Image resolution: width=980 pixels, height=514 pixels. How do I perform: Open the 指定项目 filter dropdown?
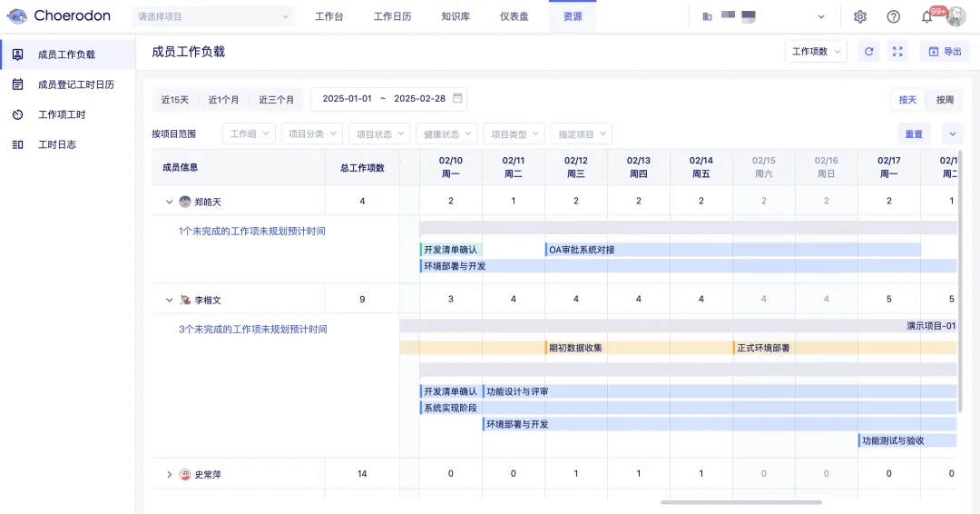click(x=582, y=133)
